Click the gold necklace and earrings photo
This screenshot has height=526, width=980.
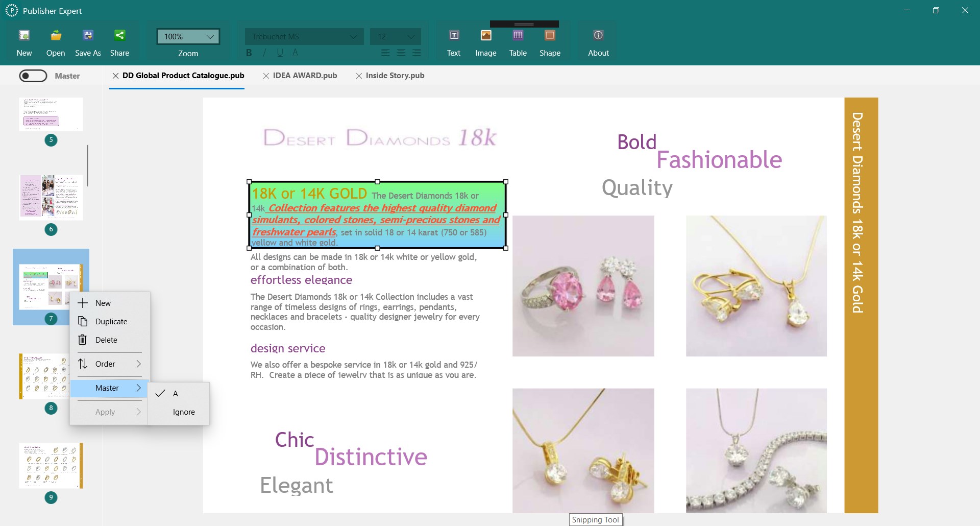point(756,286)
